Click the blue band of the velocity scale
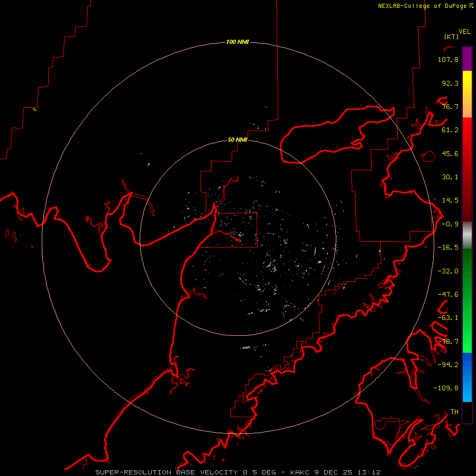Viewport: 476px width, 476px height. pyautogui.click(x=467, y=377)
